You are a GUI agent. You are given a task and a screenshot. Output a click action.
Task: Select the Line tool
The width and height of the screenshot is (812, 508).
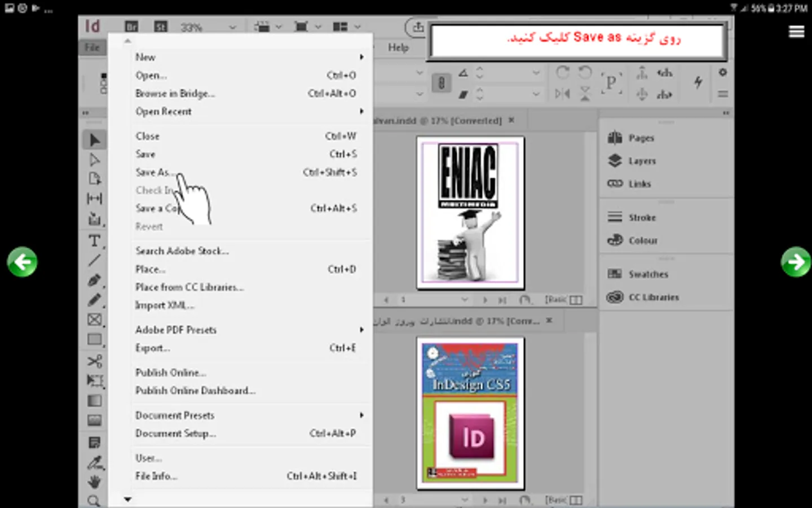pyautogui.click(x=94, y=260)
